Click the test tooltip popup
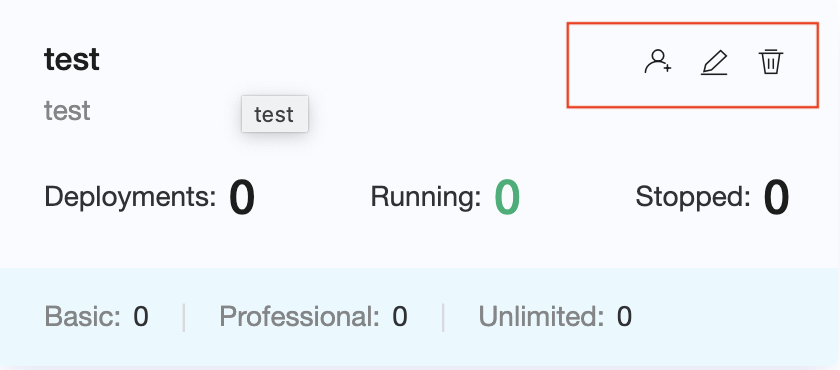This screenshot has height=370, width=840. pyautogui.click(x=274, y=114)
